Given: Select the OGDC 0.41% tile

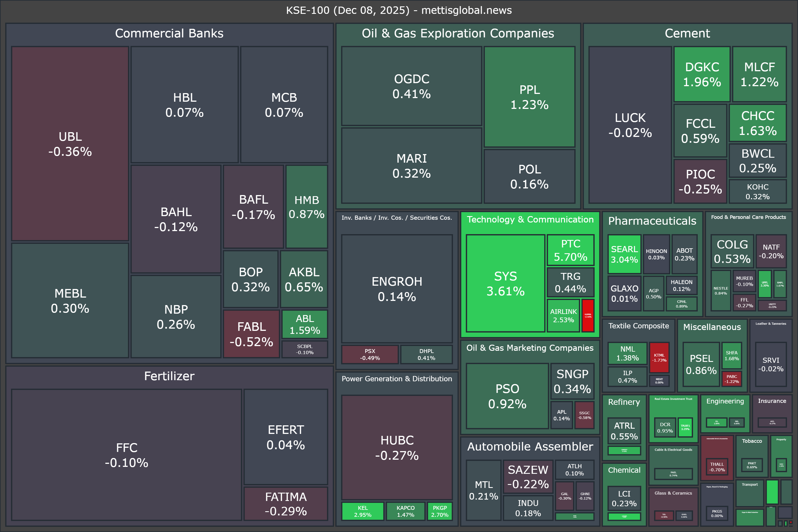Looking at the screenshot, I should [411, 86].
